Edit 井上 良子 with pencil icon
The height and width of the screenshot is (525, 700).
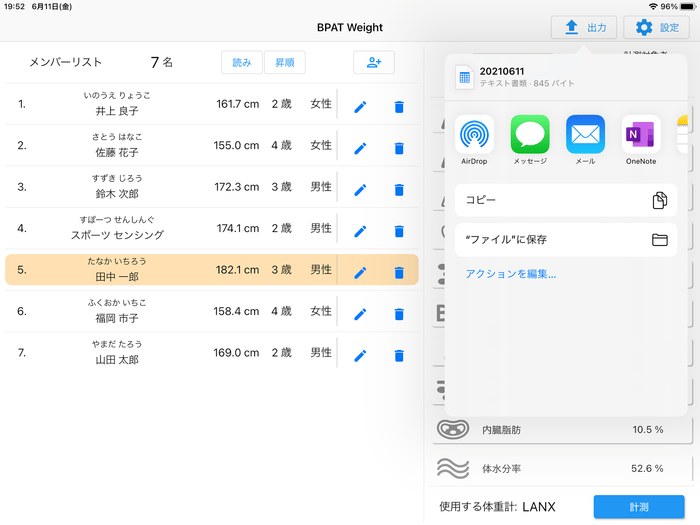coord(360,105)
